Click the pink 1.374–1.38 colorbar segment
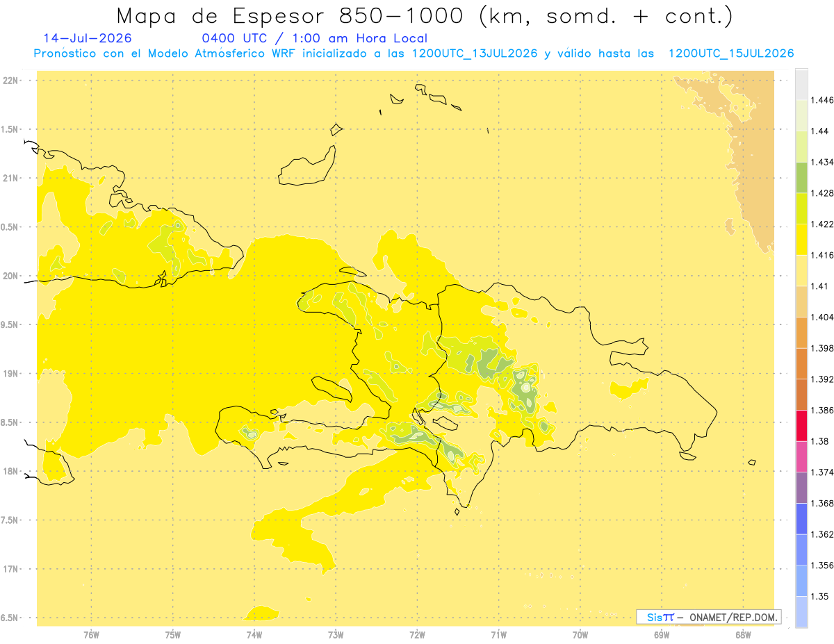The image size is (834, 644). tap(801, 456)
